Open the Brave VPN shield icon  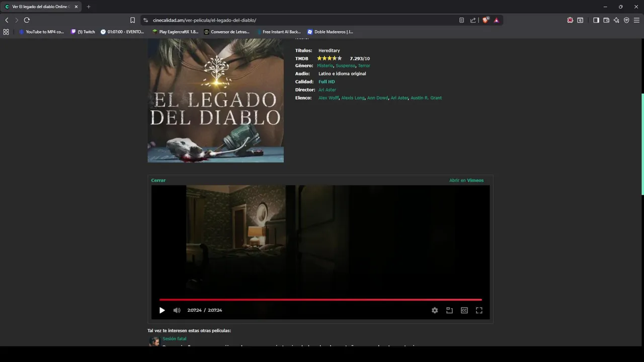(x=626, y=20)
